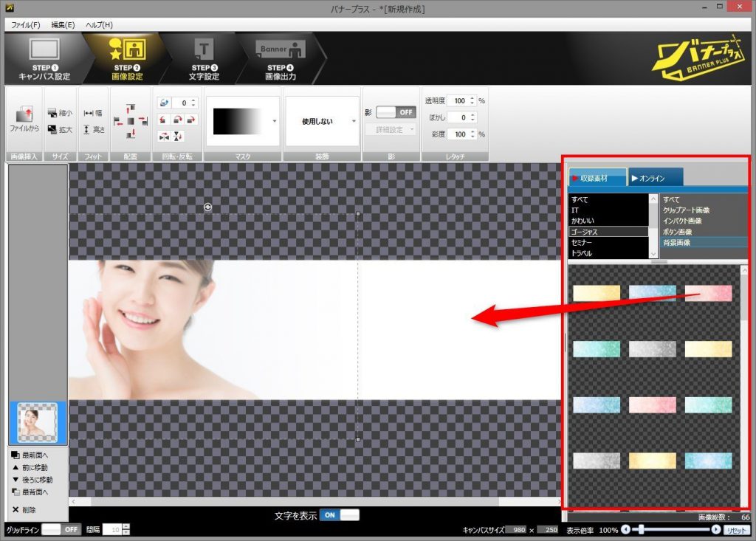Viewport: 756px width, 541px height.
Task: Send layer to back (最背面へ)
Action: [30, 492]
